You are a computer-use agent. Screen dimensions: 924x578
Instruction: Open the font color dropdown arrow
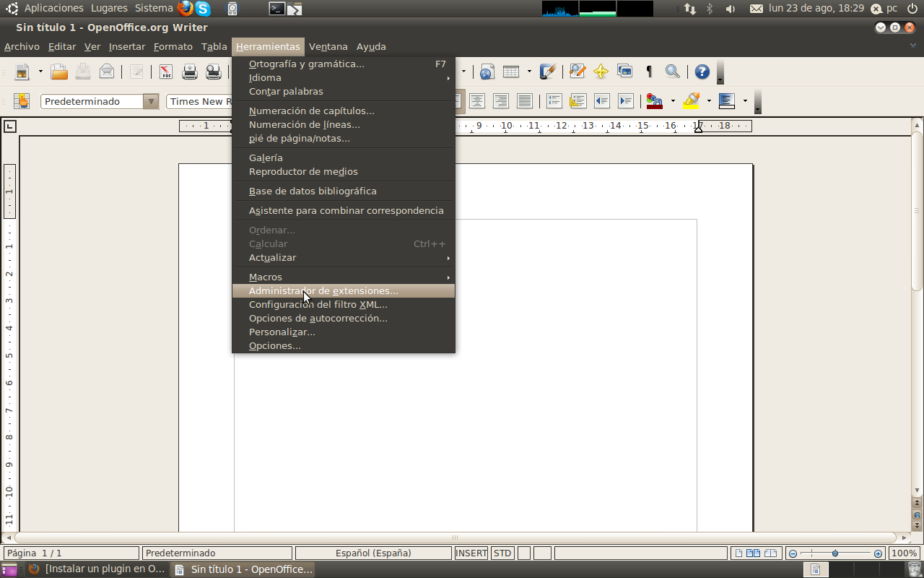point(673,101)
